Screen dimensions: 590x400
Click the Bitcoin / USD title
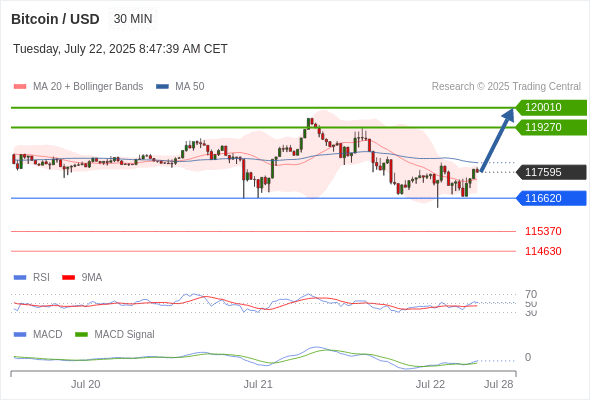[55, 19]
